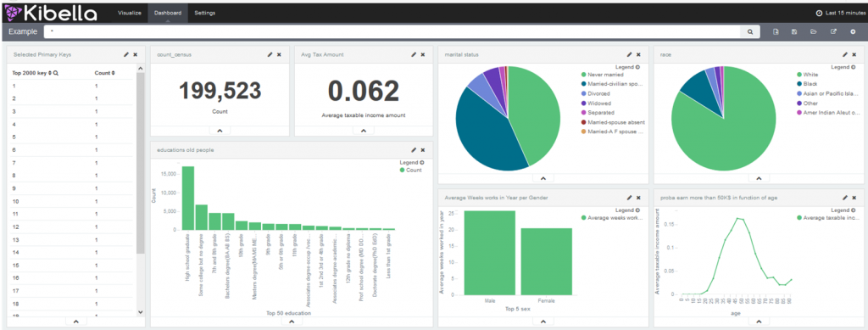Expand the spy panel under race chart
The width and height of the screenshot is (868, 330).
(759, 178)
